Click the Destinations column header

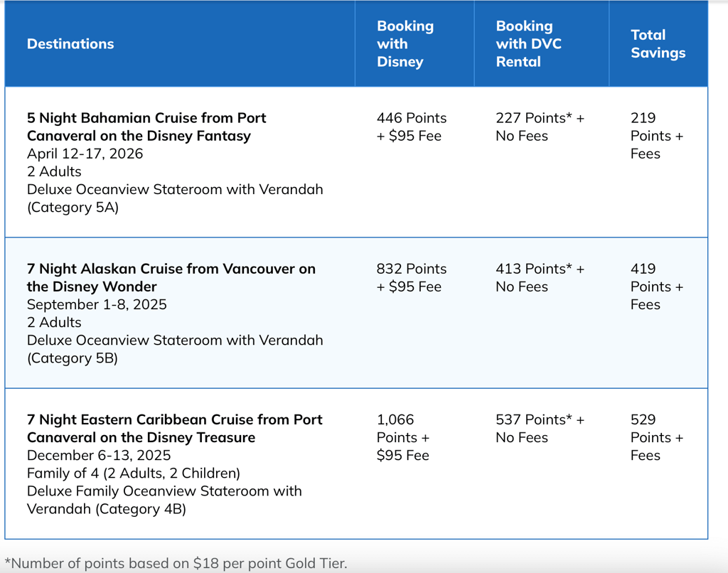click(x=70, y=44)
